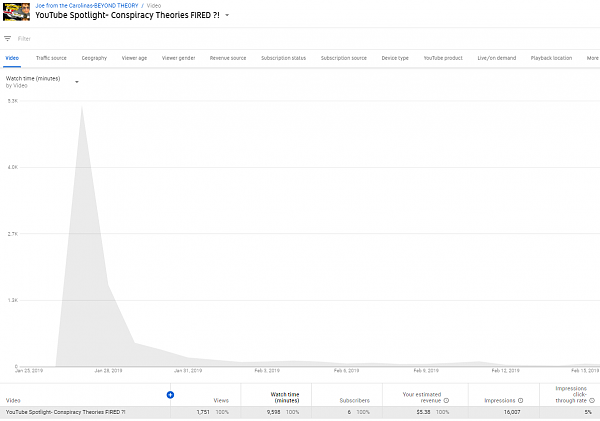
Task: Click the filter lines icon
Action: [7, 38]
